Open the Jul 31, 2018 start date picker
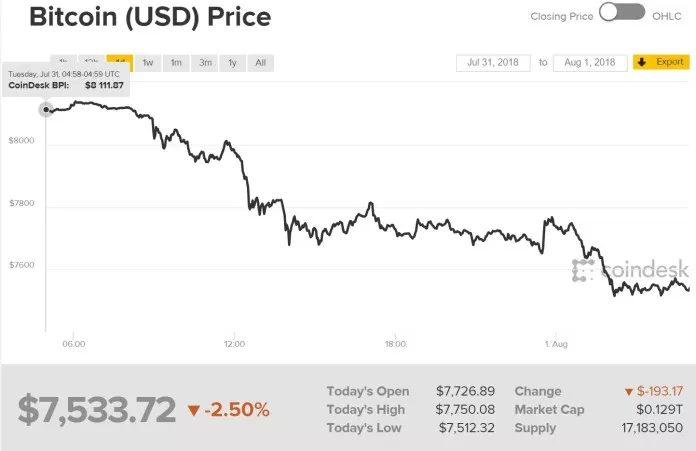Image resolution: width=696 pixels, height=451 pixels. pos(492,62)
